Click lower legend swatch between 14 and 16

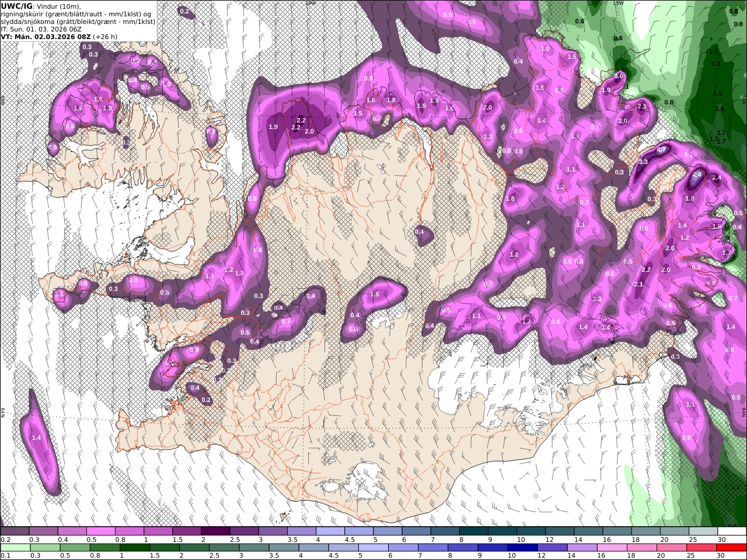582,547
